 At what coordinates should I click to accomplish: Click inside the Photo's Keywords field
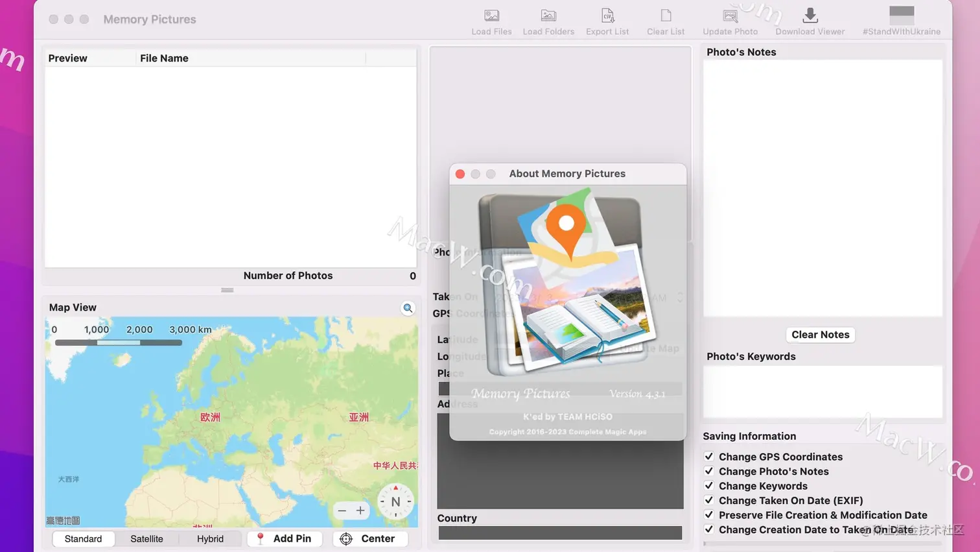(822, 392)
